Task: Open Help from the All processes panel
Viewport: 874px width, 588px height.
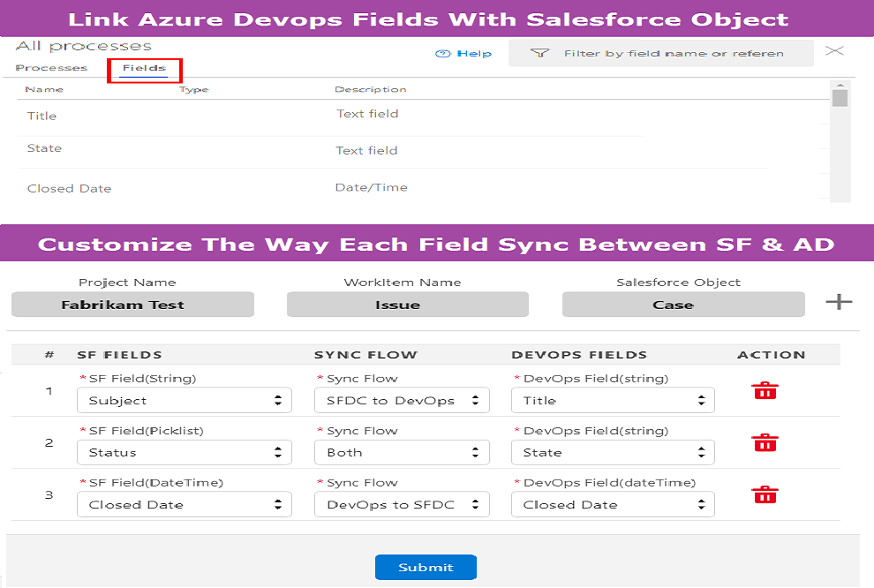Action: (x=463, y=53)
